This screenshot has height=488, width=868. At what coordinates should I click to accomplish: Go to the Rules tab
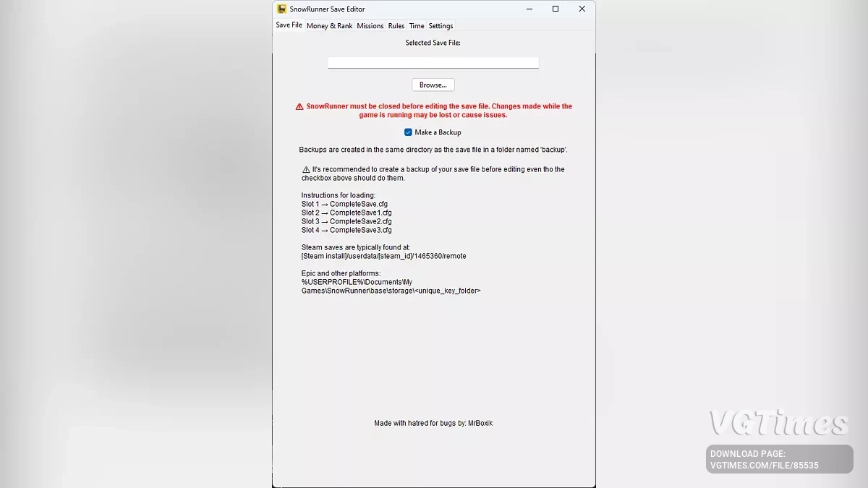[396, 26]
